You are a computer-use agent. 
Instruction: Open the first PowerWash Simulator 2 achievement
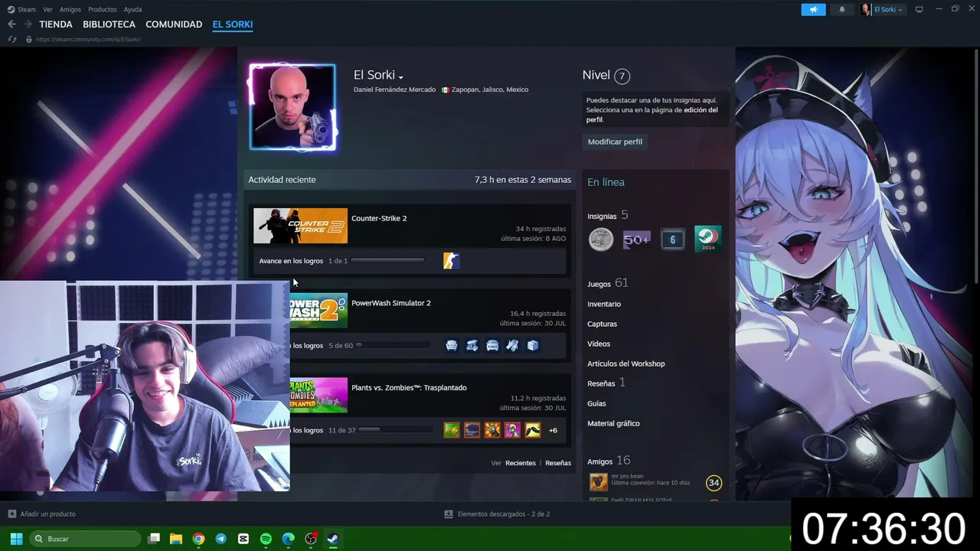pyautogui.click(x=452, y=345)
